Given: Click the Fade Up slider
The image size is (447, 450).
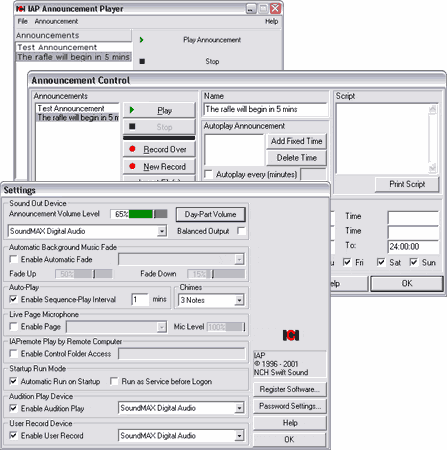Looking at the screenshot, I should (84, 274).
